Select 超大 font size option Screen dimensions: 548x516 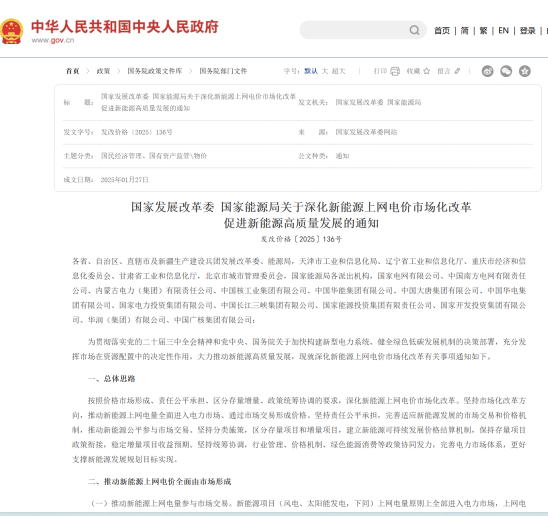click(x=338, y=71)
